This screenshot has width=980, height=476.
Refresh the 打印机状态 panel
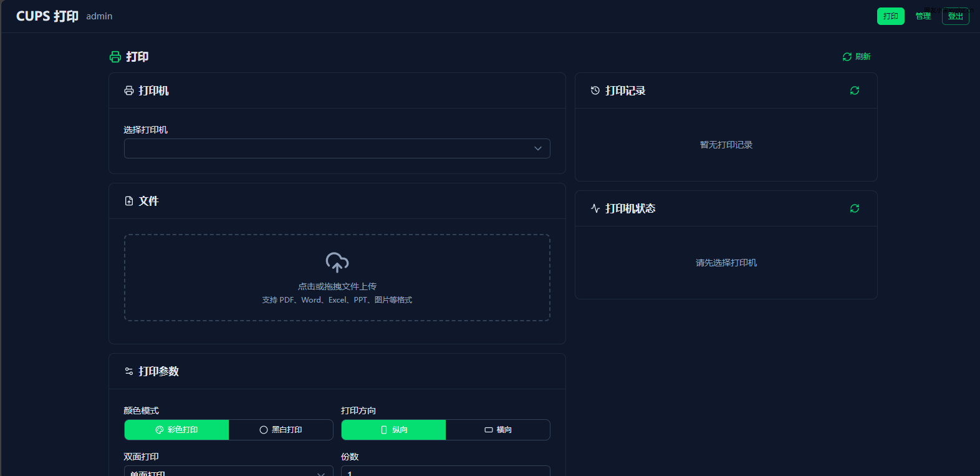point(854,209)
